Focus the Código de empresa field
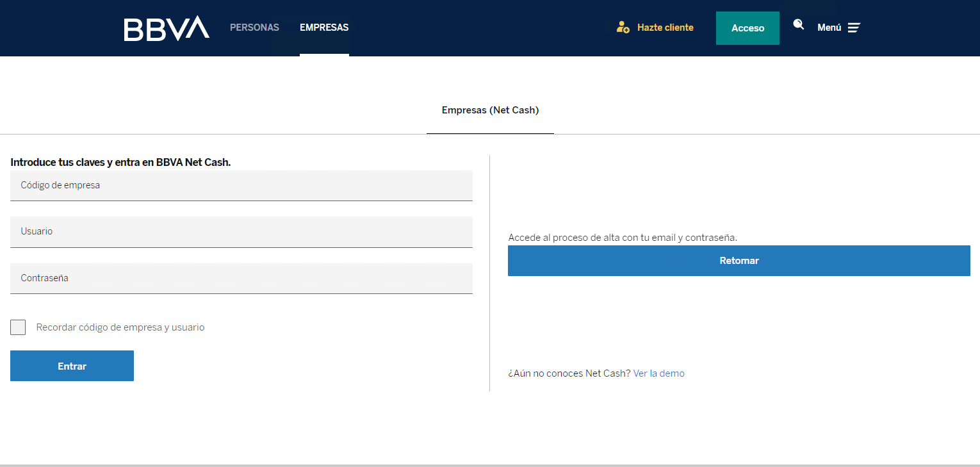 click(x=241, y=186)
